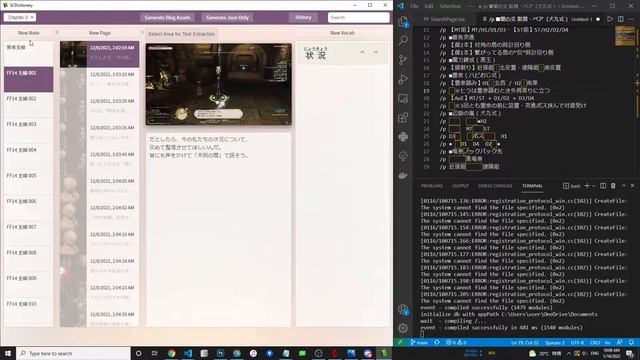This screenshot has width=640, height=360.
Task: Open the File menu in VS Code
Action: pos(414,6)
